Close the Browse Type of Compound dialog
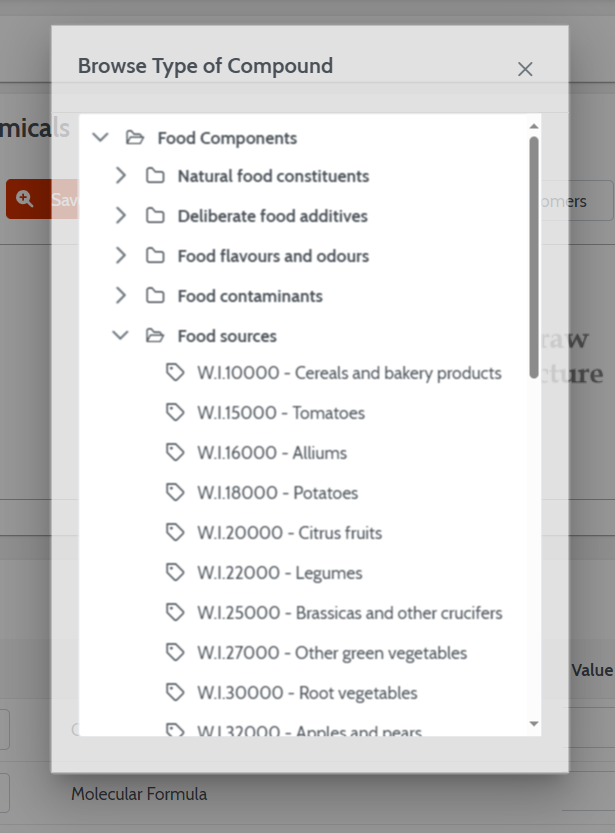 [x=525, y=69]
